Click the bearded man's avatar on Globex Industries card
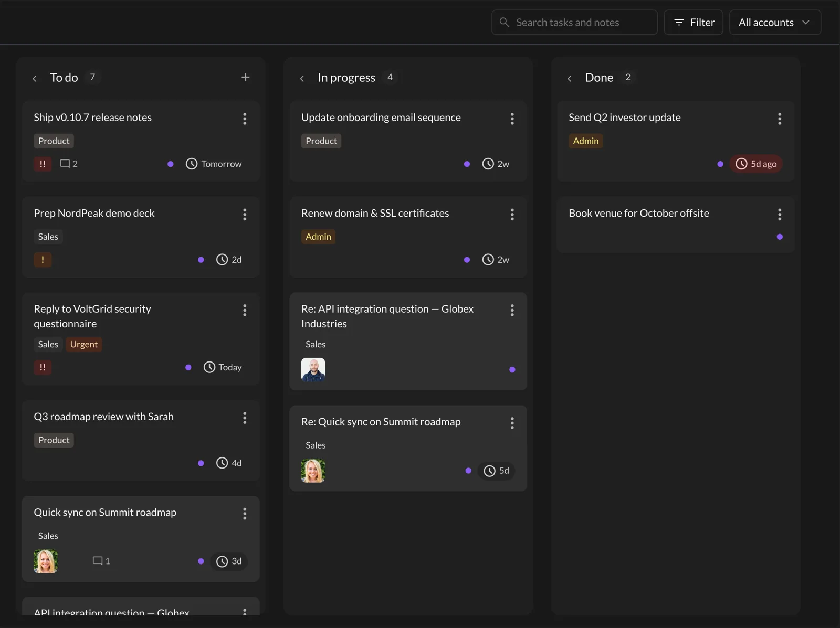Image resolution: width=840 pixels, height=628 pixels. 313,370
